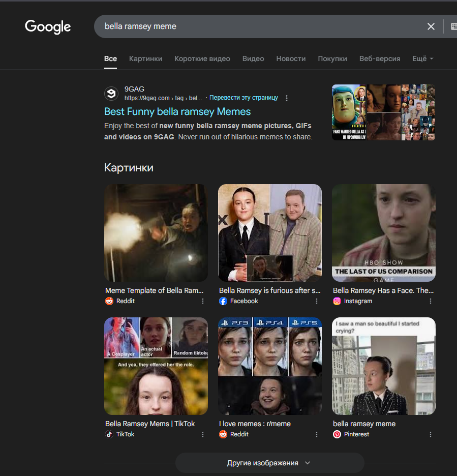Click the TikTok source label
The width and height of the screenshot is (457, 476).
coord(126,434)
